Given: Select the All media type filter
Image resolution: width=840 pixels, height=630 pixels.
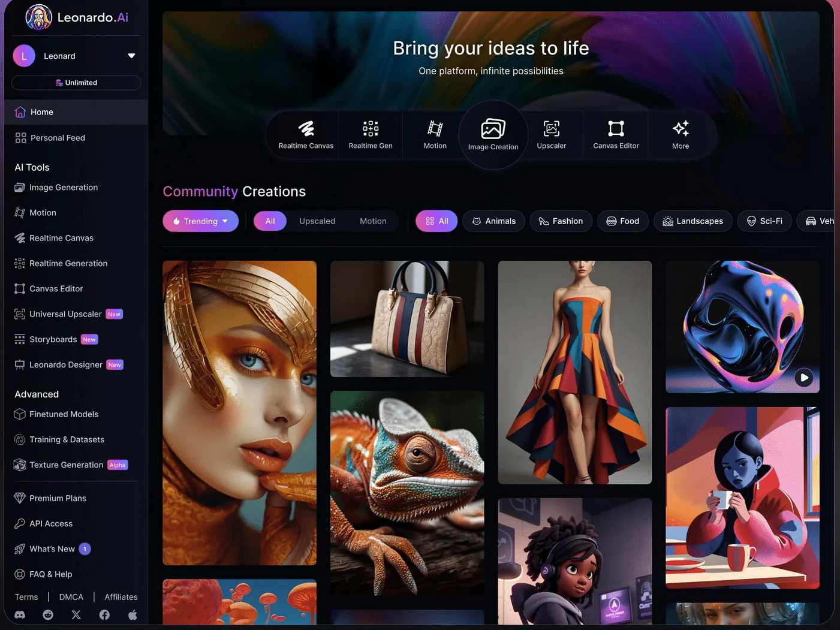Looking at the screenshot, I should click(270, 221).
